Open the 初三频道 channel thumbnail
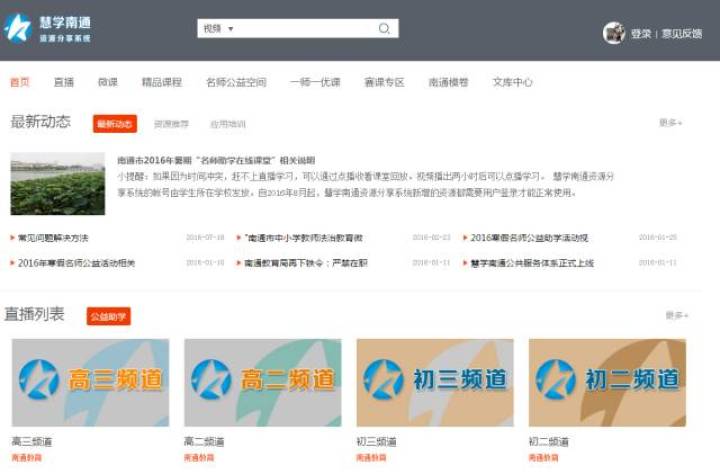This screenshot has height=474, width=720. point(435,383)
